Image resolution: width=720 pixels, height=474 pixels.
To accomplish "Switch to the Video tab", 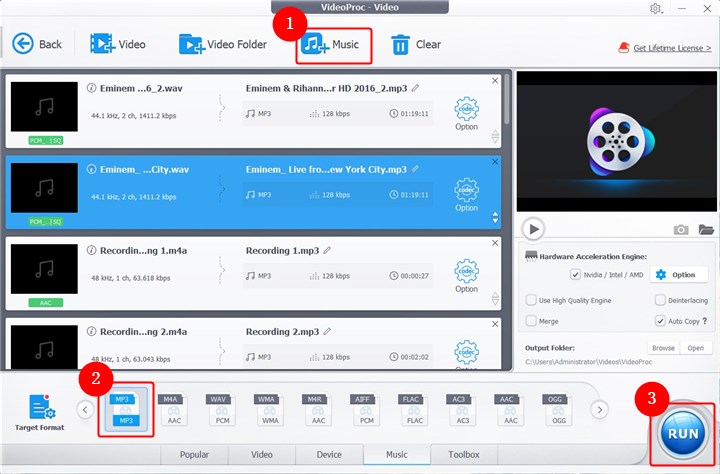I will point(262,454).
